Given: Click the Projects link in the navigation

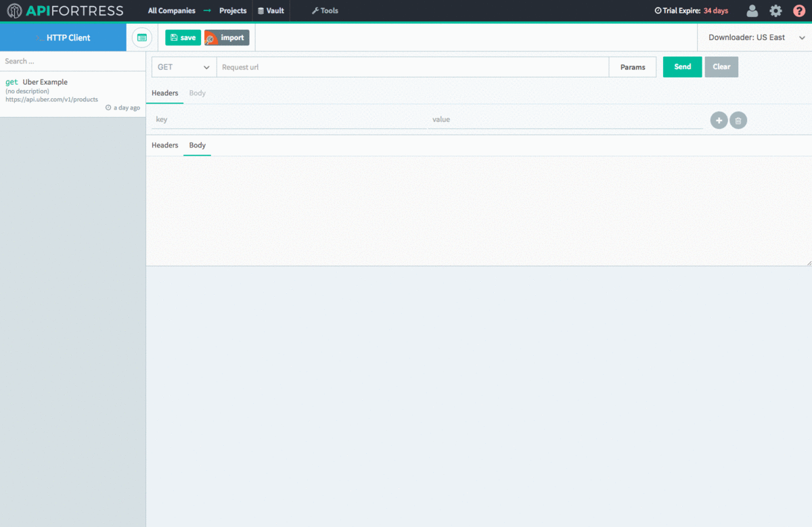Looking at the screenshot, I should pyautogui.click(x=233, y=11).
